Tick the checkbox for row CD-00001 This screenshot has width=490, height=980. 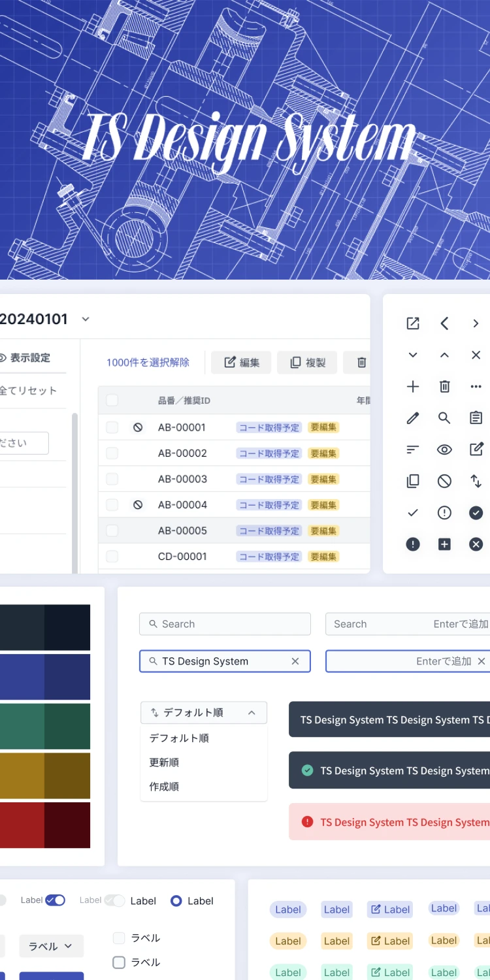pos(112,557)
